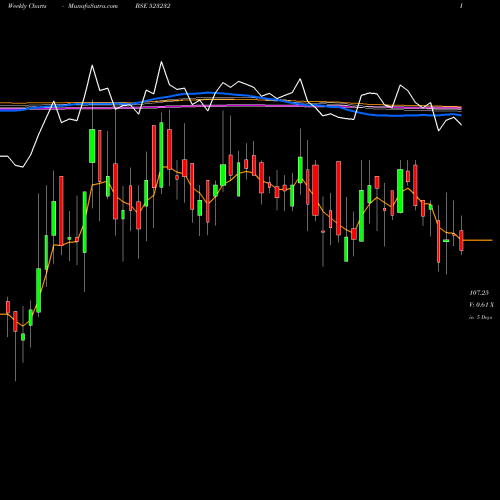This screenshot has height=500, width=500.
Task: Click the lowest green candlestick at the far left
Action: [23, 337]
